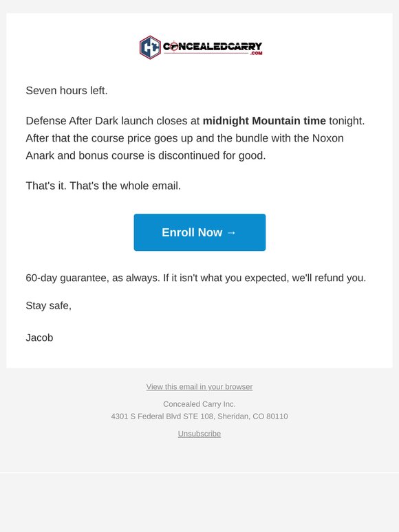Click the Sheridan, CO mailing address
This screenshot has height=532, width=399.
point(199,417)
